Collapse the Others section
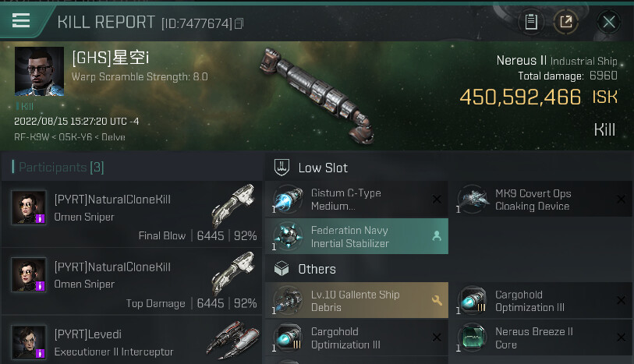This screenshot has height=364, width=634. point(317,269)
